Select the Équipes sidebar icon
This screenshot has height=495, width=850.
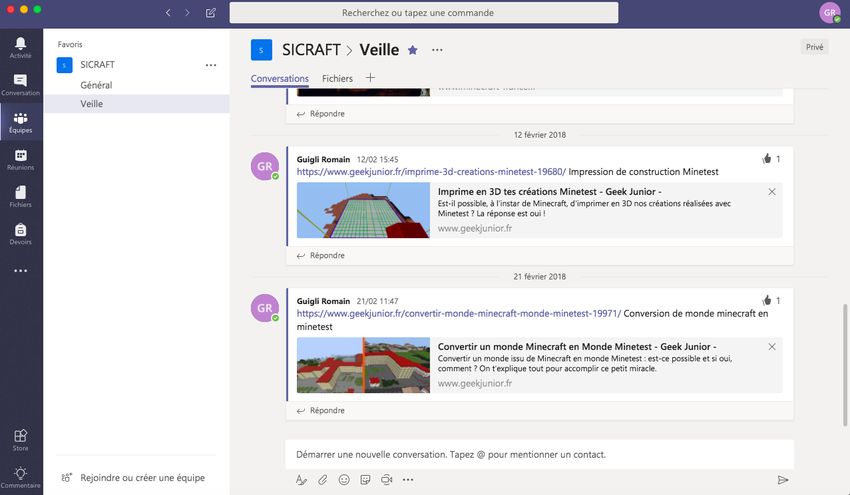(x=21, y=123)
